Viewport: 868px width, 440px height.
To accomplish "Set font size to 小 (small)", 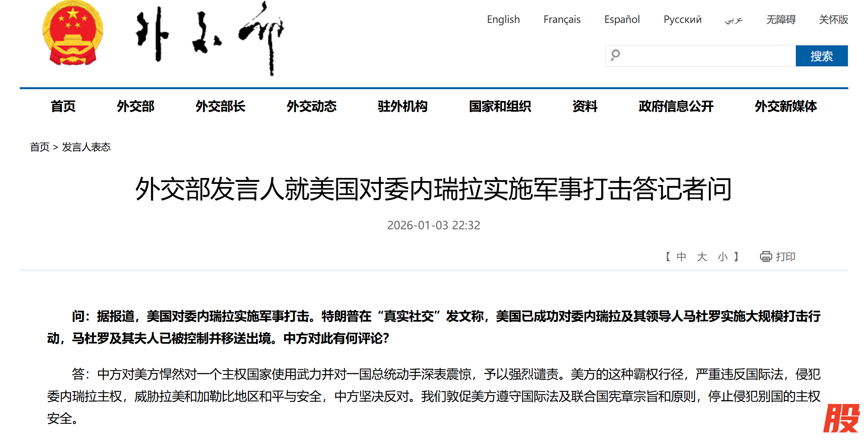I will tap(722, 257).
